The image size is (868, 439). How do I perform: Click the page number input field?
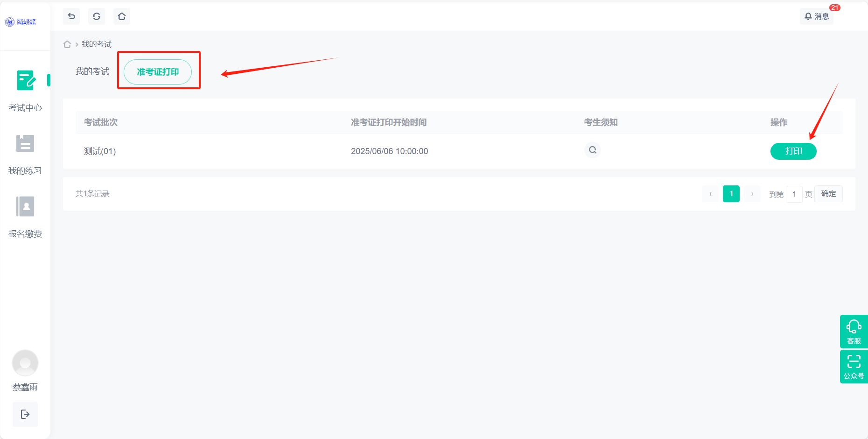pyautogui.click(x=794, y=194)
